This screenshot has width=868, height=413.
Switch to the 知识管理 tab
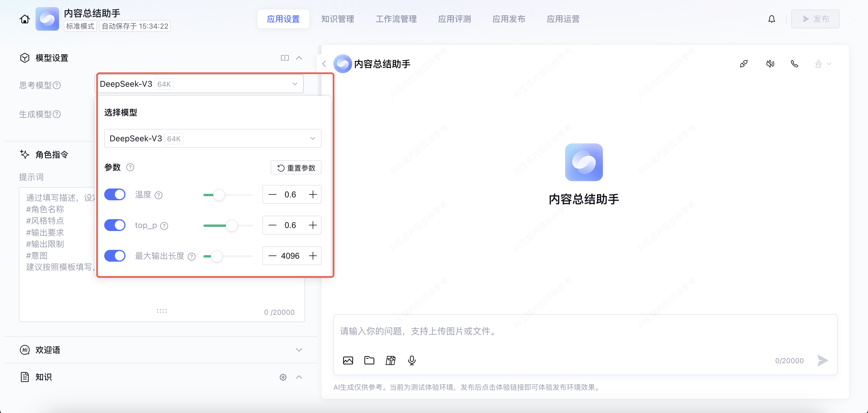(338, 19)
